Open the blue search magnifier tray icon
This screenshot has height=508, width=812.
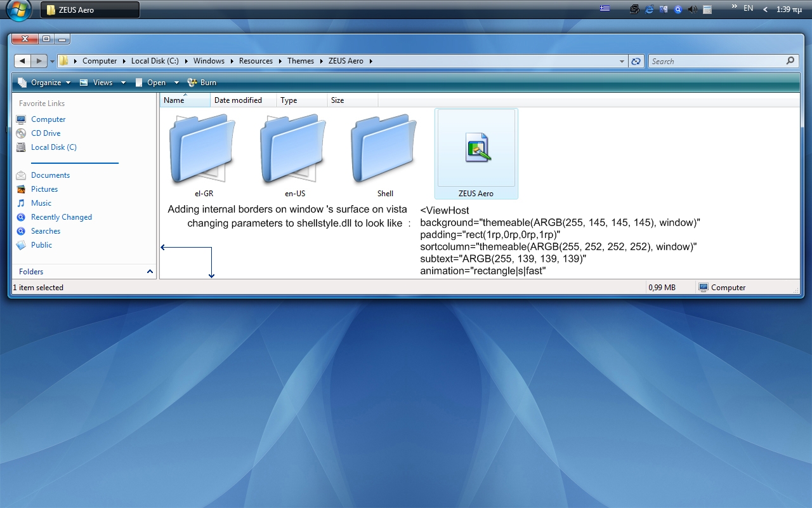[x=678, y=9]
